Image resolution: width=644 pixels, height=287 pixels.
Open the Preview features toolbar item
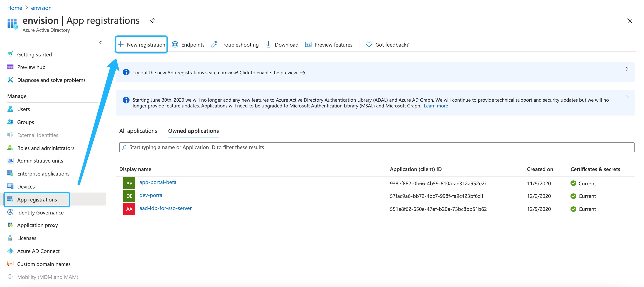tap(328, 45)
